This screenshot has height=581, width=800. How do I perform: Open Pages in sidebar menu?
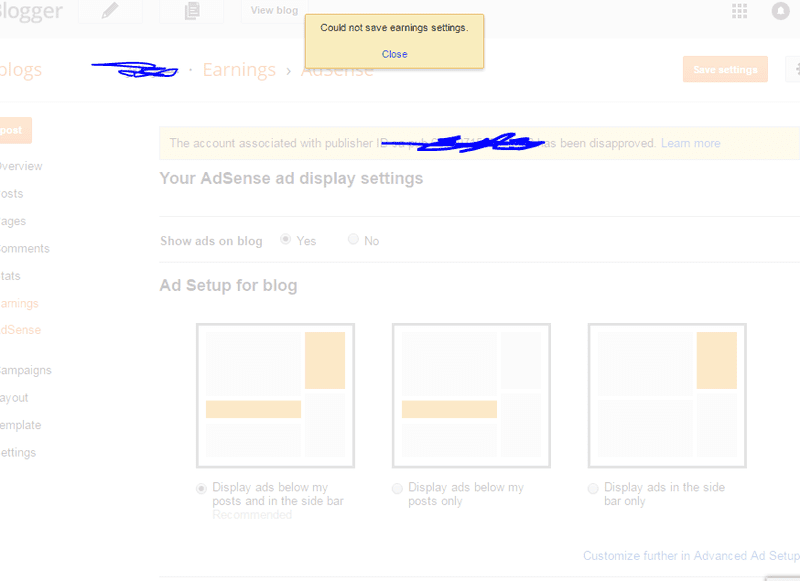click(x=13, y=221)
